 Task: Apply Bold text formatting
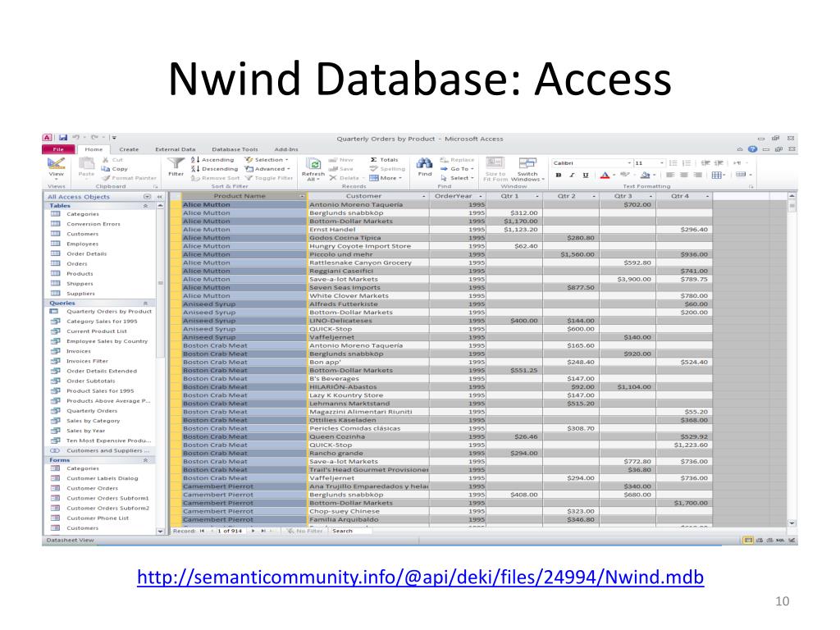point(559,176)
